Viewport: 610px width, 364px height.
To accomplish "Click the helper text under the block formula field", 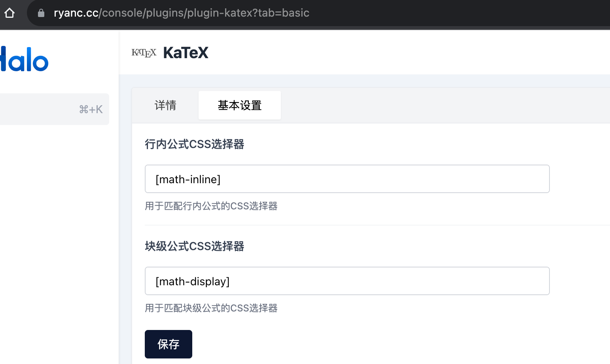I will tap(211, 308).
